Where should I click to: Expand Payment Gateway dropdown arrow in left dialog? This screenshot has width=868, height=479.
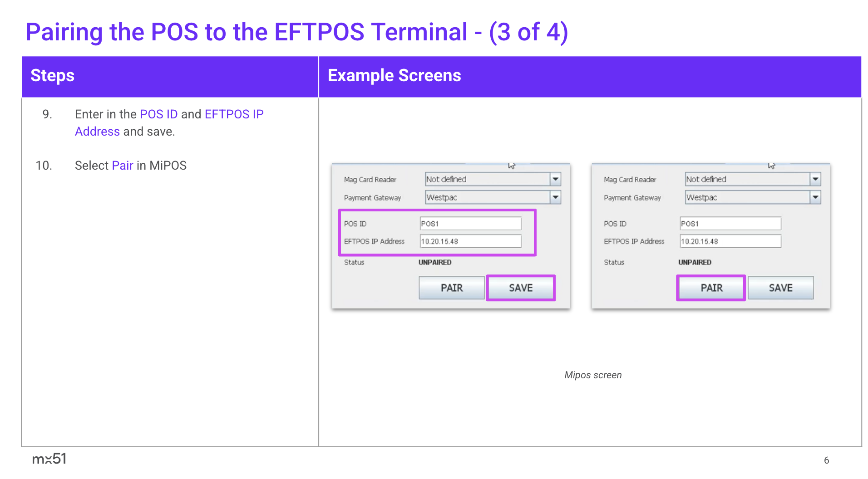point(555,197)
